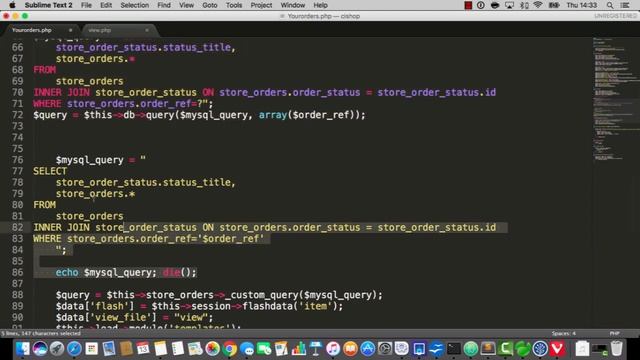
Task: Open System Preferences from the Dock
Action: [x=384, y=349]
